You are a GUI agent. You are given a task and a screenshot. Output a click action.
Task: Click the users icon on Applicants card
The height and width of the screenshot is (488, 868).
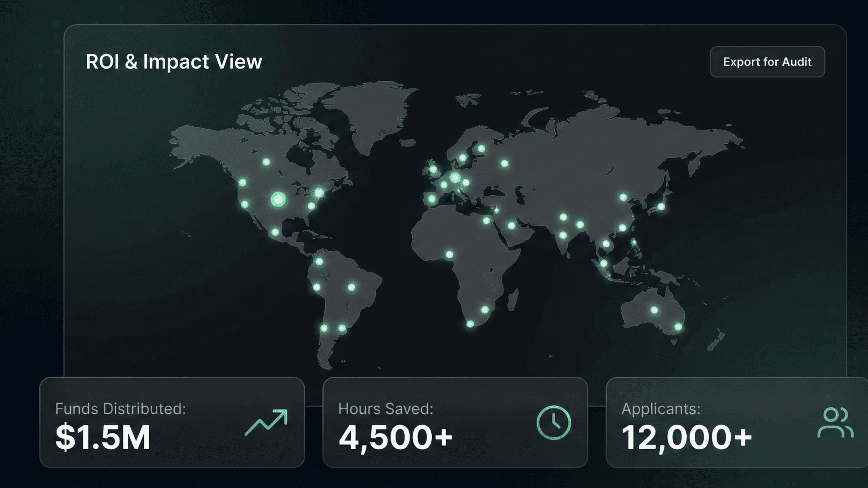click(x=835, y=423)
